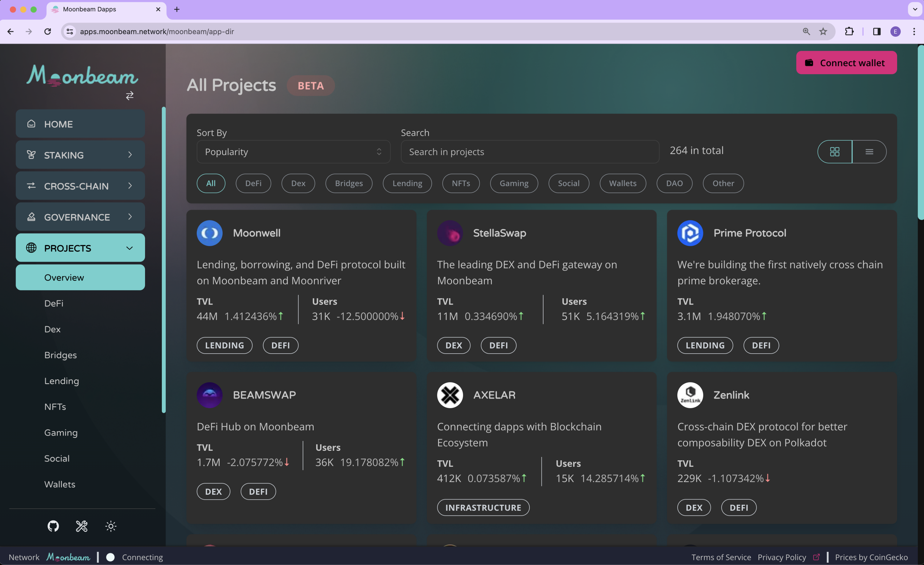The height and width of the screenshot is (565, 924).
Task: Open Privacy Policy link
Action: 781,557
